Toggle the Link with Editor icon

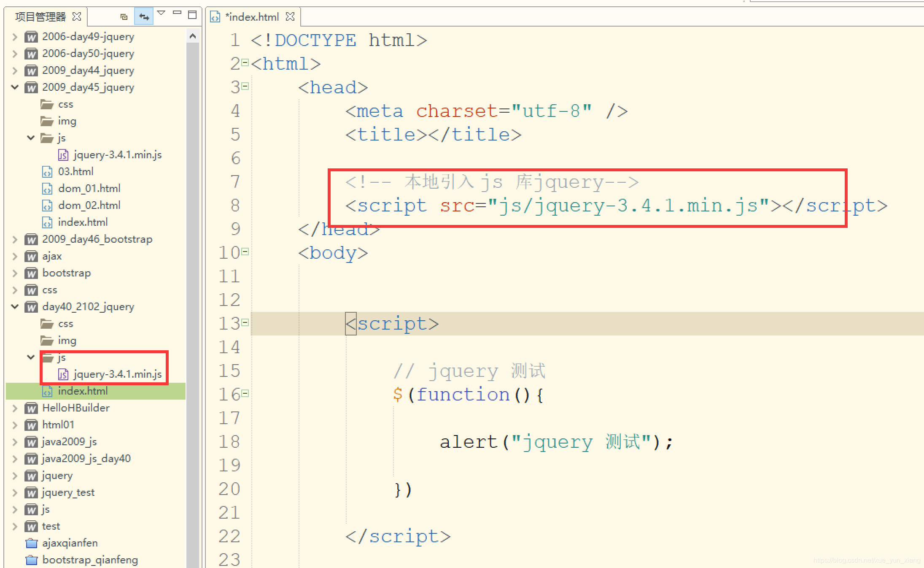click(143, 16)
